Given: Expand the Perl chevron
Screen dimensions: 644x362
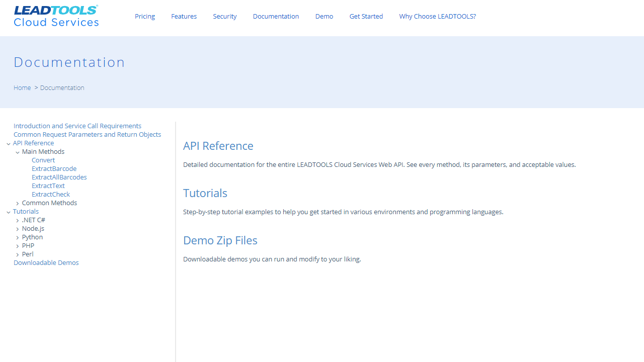Looking at the screenshot, I should pyautogui.click(x=18, y=255).
